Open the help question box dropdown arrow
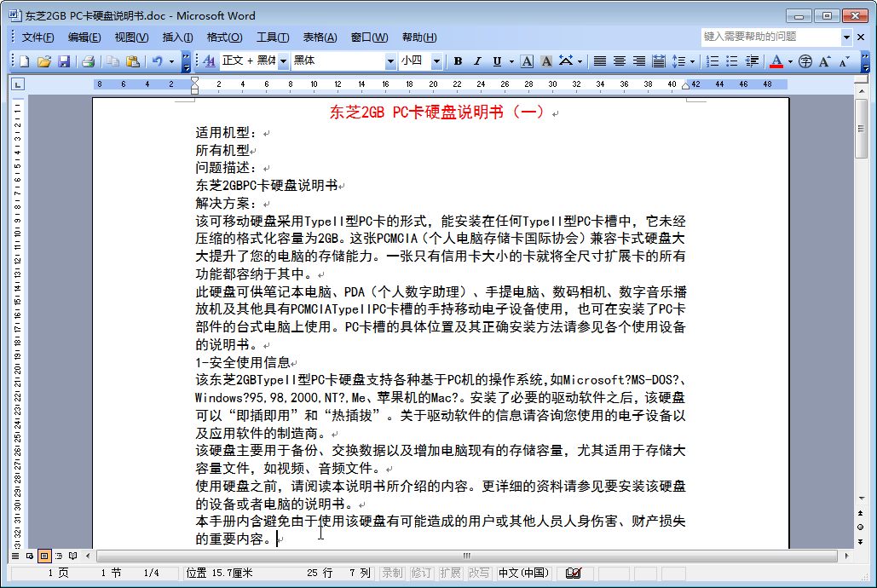 coord(847,37)
